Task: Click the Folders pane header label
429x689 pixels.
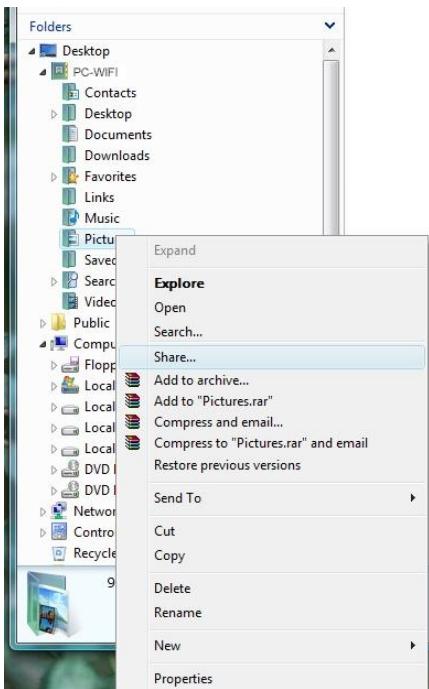Action: [51, 26]
